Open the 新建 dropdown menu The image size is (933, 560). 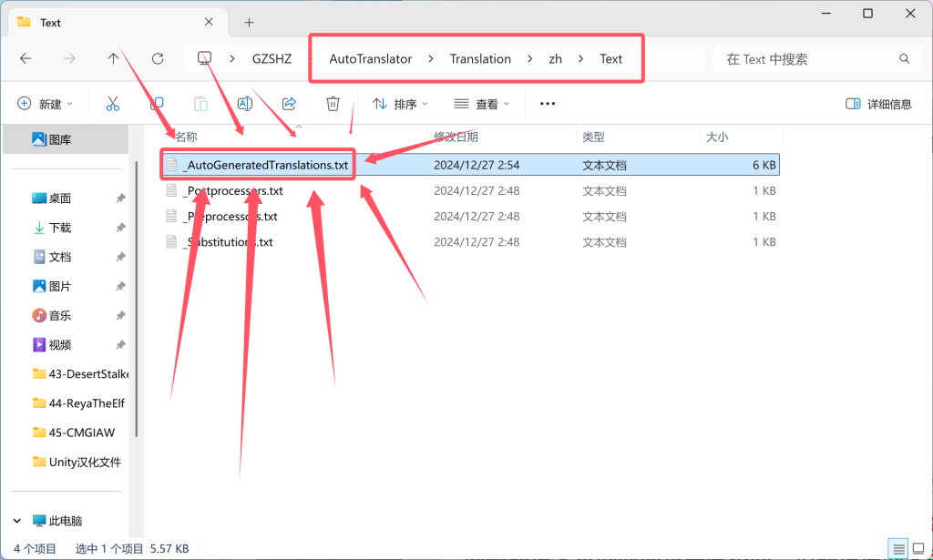click(46, 104)
